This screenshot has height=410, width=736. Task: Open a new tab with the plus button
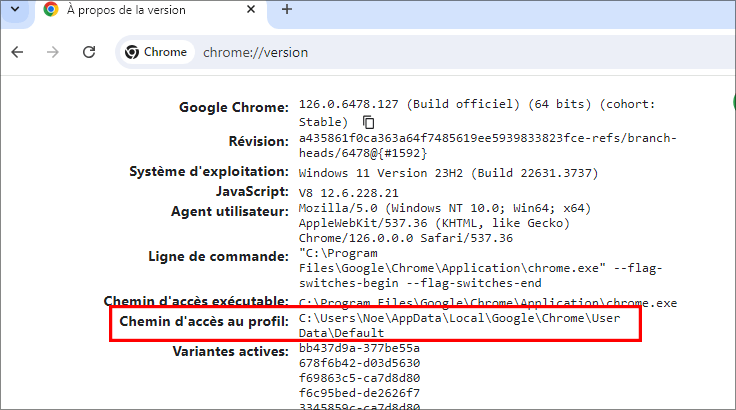point(287,9)
